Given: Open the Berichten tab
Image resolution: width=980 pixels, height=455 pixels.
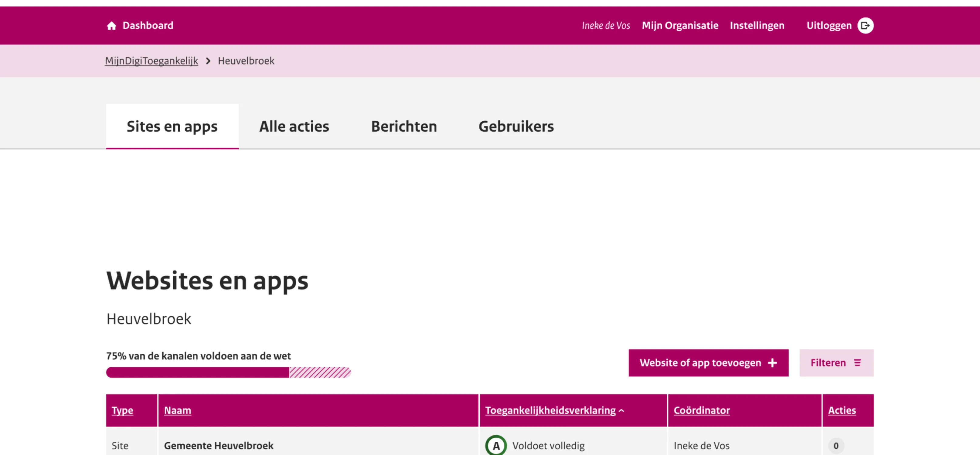Looking at the screenshot, I should point(404,126).
